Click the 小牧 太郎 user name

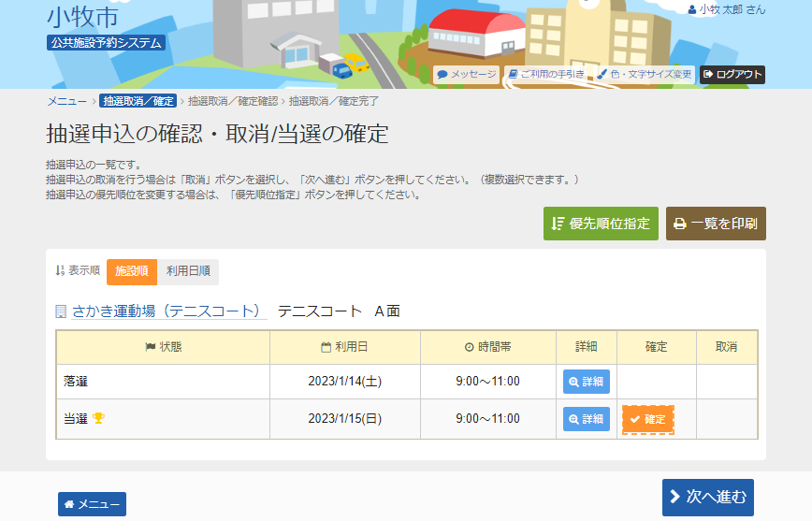tap(726, 9)
